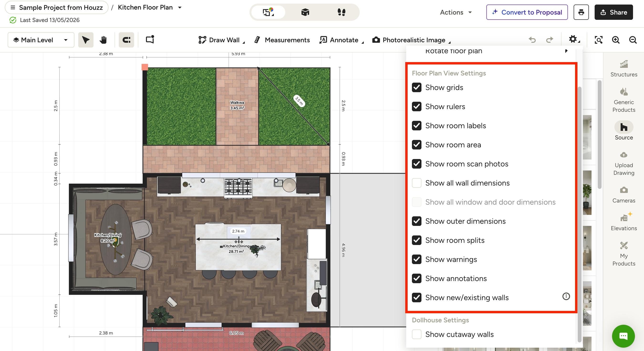Expand the Kitchen Floor Plan dropdown
This screenshot has width=644, height=351.
coord(180,7)
